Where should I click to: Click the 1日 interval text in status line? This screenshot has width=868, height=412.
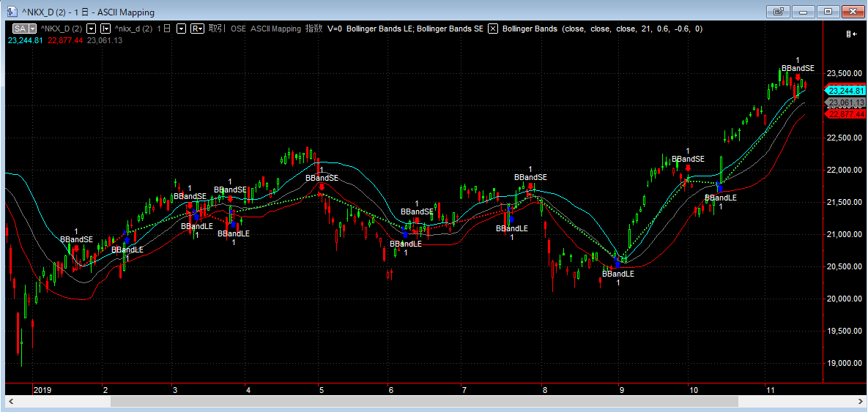coord(164,29)
